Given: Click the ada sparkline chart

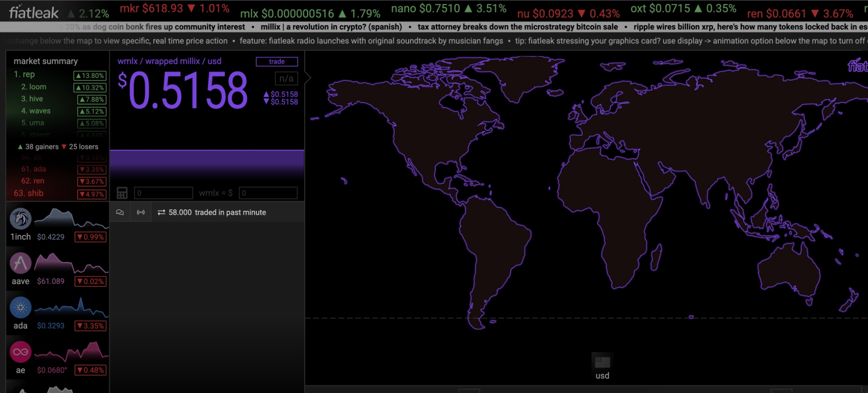Looking at the screenshot, I should [71, 307].
